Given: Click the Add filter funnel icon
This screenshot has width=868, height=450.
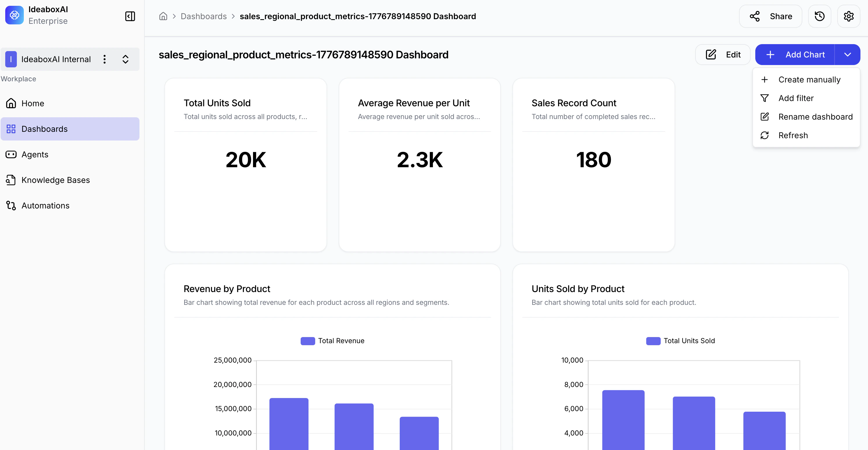Looking at the screenshot, I should 765,98.
